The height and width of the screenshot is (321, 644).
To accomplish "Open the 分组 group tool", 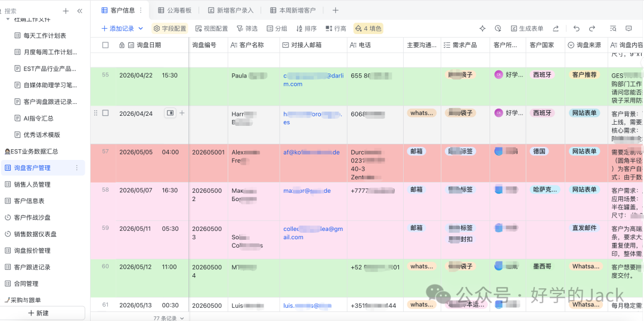I will coord(277,29).
